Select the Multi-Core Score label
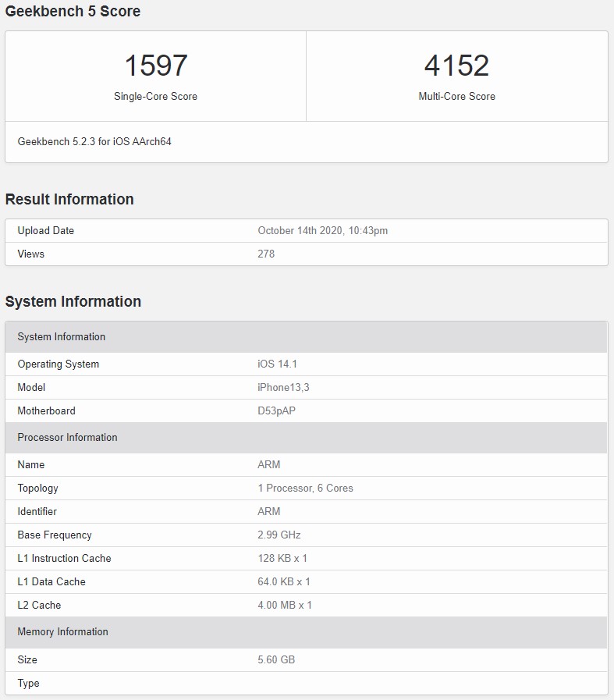614x700 pixels. click(456, 97)
